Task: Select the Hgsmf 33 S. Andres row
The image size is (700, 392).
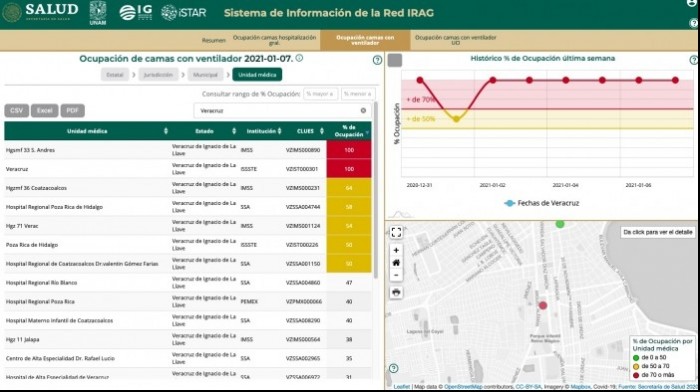Action: click(188, 150)
